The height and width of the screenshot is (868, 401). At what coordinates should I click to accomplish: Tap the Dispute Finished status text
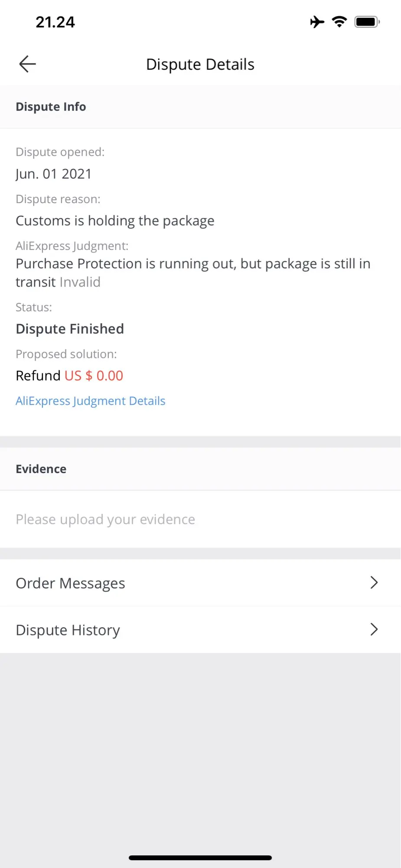click(70, 329)
